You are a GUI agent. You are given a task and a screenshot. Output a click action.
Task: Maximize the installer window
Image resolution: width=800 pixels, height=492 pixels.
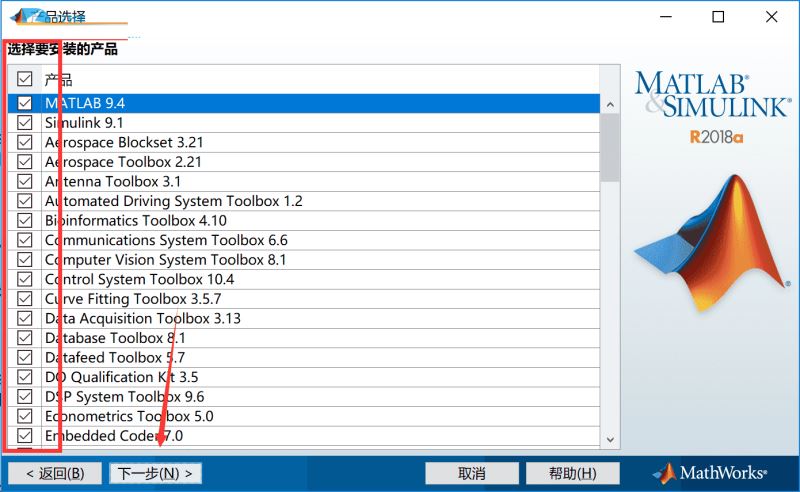[718, 17]
